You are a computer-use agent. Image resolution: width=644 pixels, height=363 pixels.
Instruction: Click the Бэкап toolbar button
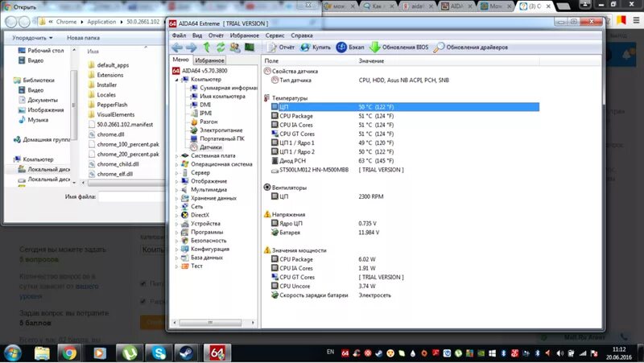pos(350,47)
